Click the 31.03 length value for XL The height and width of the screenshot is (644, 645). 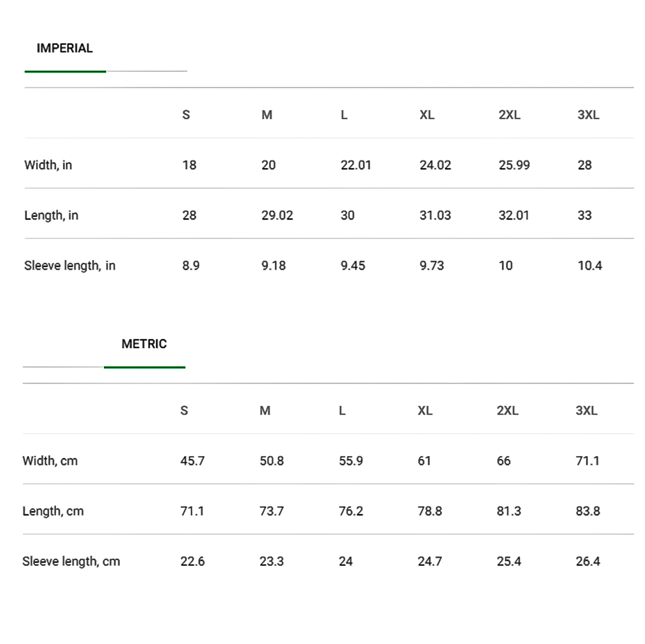pos(435,215)
